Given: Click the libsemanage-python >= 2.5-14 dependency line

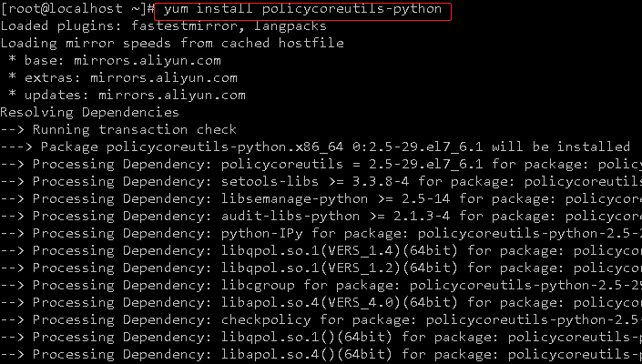Looking at the screenshot, I should point(321,198).
